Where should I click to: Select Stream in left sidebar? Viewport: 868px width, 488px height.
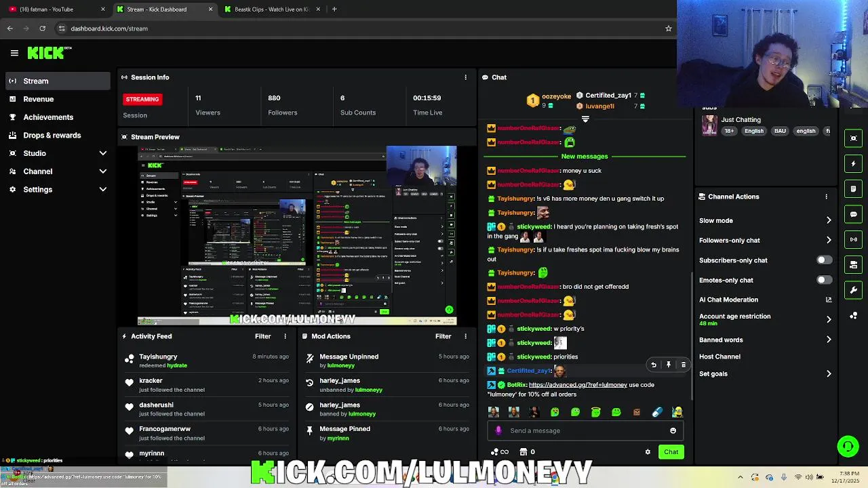pyautogui.click(x=56, y=81)
